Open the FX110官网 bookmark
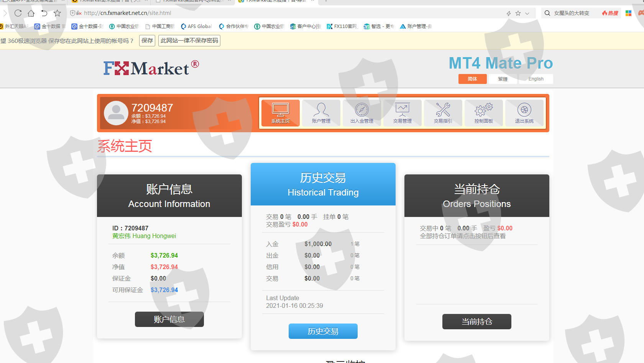Viewport: 644px width, 363px height. [342, 26]
